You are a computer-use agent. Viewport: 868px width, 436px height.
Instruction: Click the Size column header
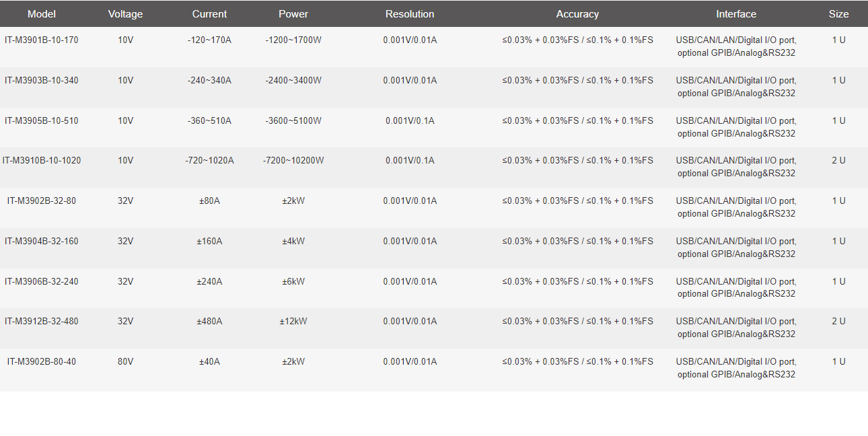point(838,13)
